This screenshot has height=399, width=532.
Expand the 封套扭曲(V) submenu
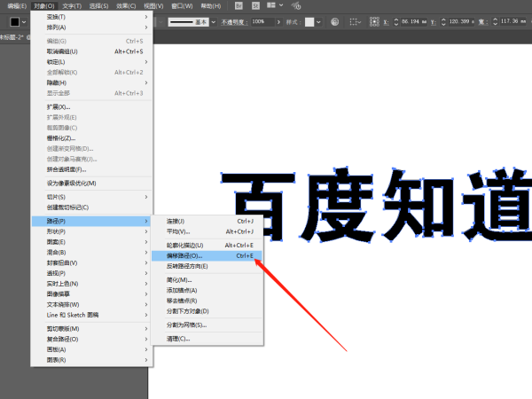point(91,263)
